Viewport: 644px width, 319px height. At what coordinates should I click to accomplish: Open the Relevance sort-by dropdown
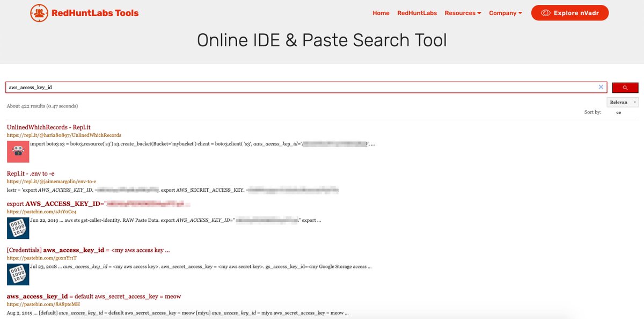(623, 102)
